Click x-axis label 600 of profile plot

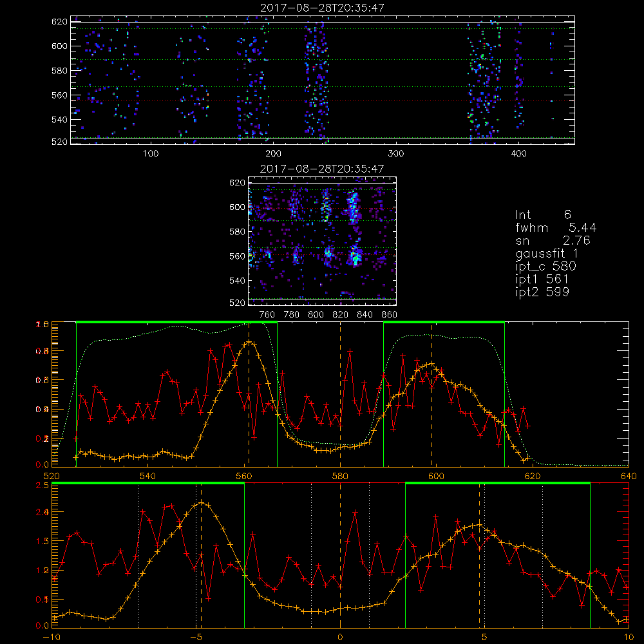tap(436, 477)
